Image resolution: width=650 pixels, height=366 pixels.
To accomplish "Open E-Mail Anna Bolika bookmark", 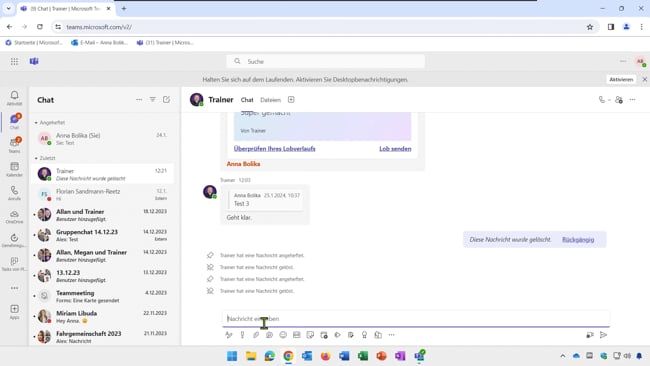I will pos(99,43).
